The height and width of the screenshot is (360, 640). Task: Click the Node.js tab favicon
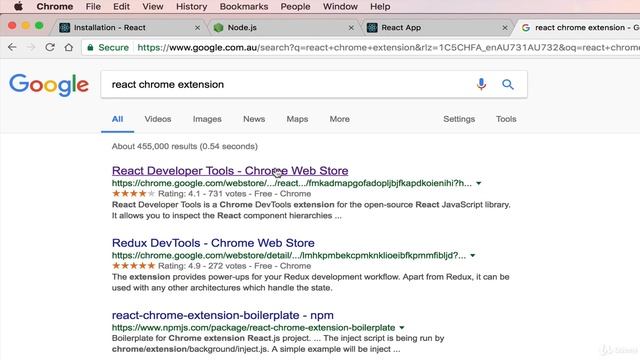coord(218,27)
